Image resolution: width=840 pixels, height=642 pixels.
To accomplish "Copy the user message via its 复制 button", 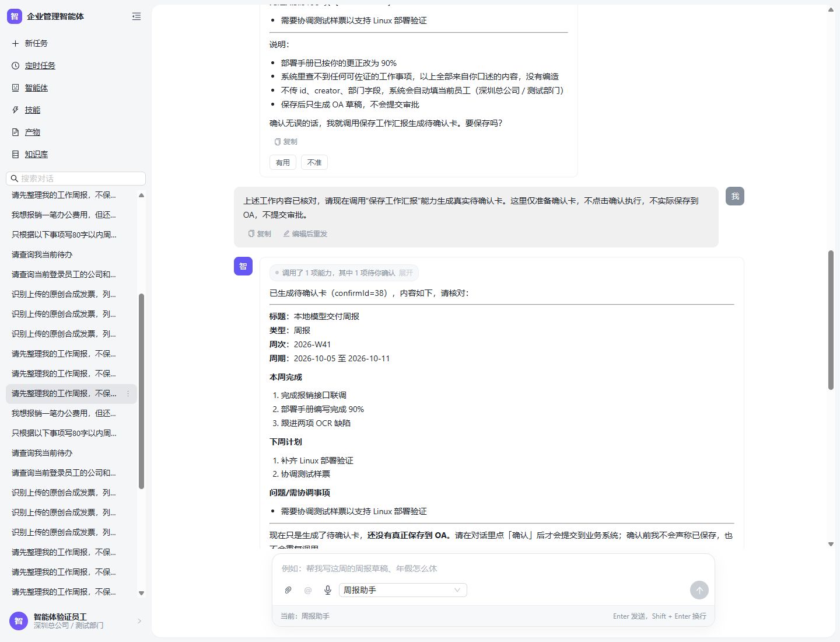I will tap(260, 233).
